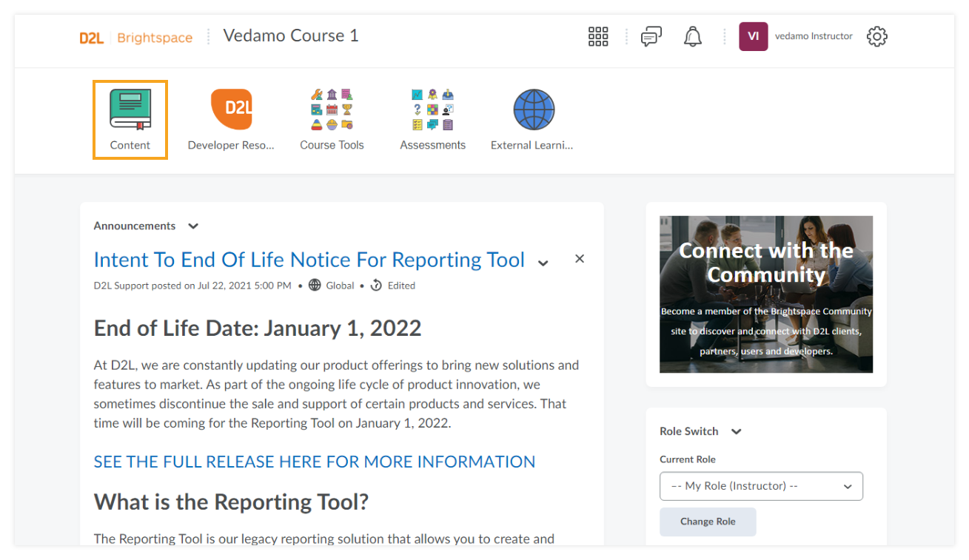Screen dimensions: 969x560
Task: Expand the Announcements widget menu chevron
Action: tap(193, 226)
